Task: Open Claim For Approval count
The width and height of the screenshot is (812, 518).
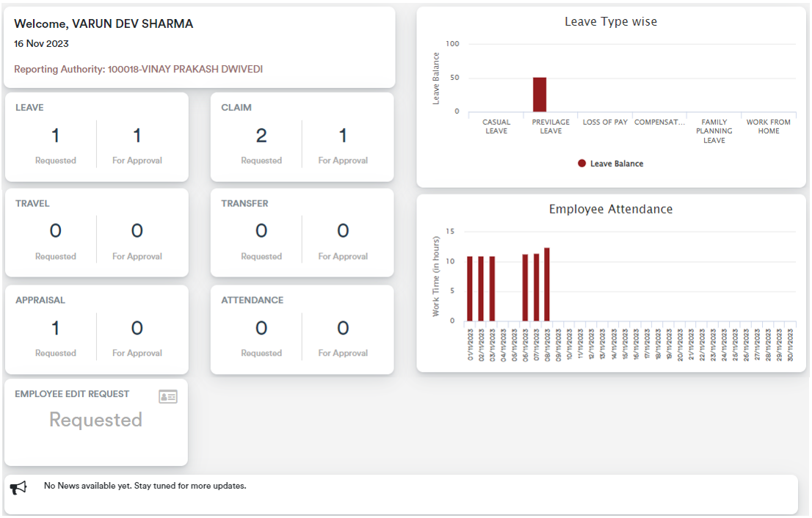Action: 343,136
